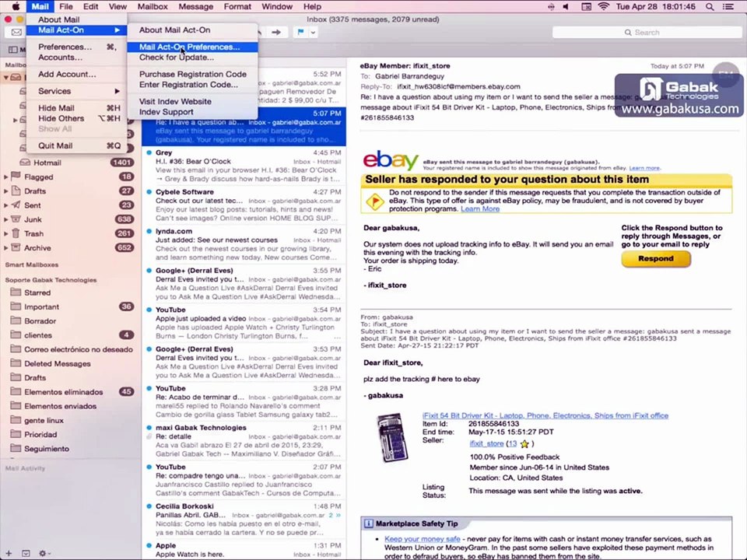Click the Forward arrow toolbar icon
The width and height of the screenshot is (747, 560).
[x=276, y=33]
